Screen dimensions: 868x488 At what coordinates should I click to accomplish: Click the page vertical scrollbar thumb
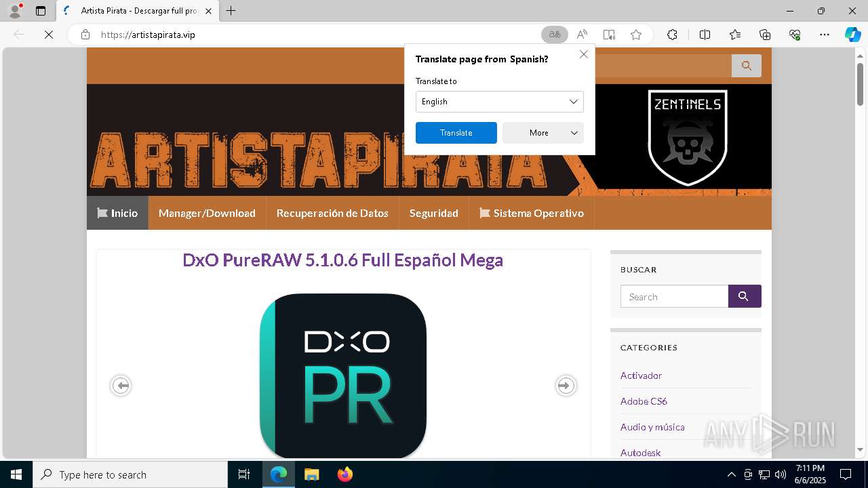tap(860, 84)
